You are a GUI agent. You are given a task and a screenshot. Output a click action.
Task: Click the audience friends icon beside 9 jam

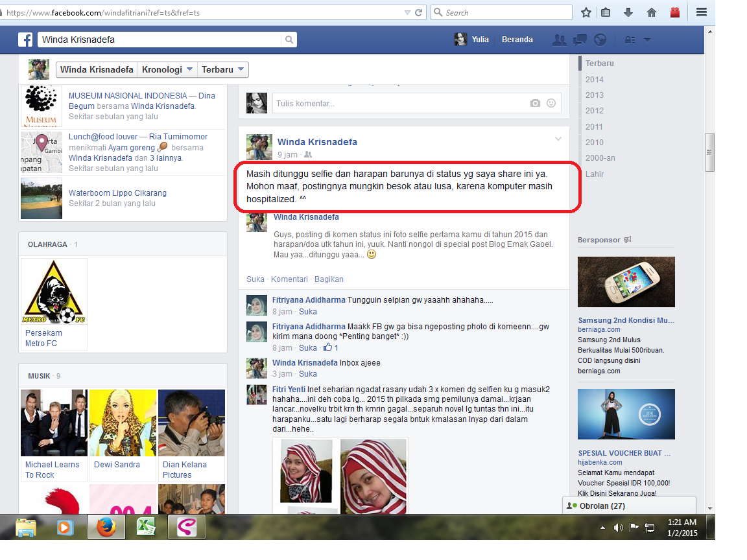pyautogui.click(x=308, y=155)
